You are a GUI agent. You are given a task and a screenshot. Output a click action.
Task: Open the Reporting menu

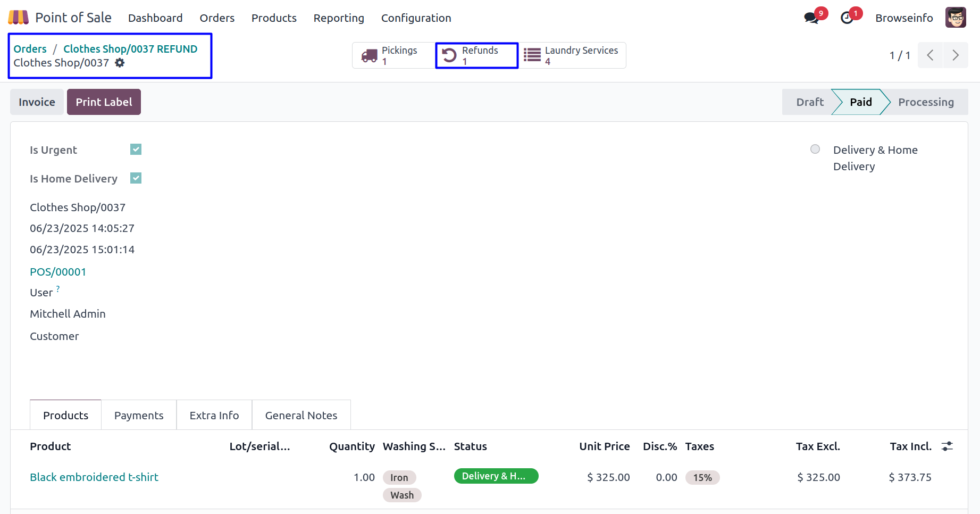coord(339,18)
